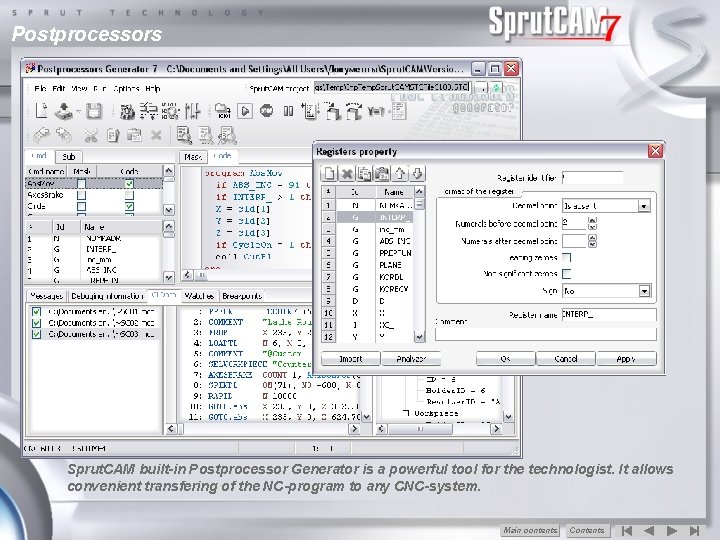
Task: Click the Register identifier input field
Action: [x=592, y=178]
